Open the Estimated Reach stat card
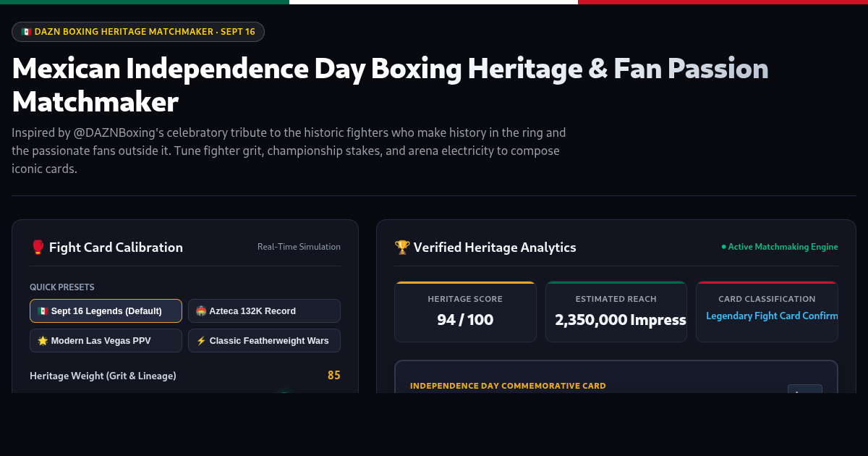 click(x=616, y=312)
